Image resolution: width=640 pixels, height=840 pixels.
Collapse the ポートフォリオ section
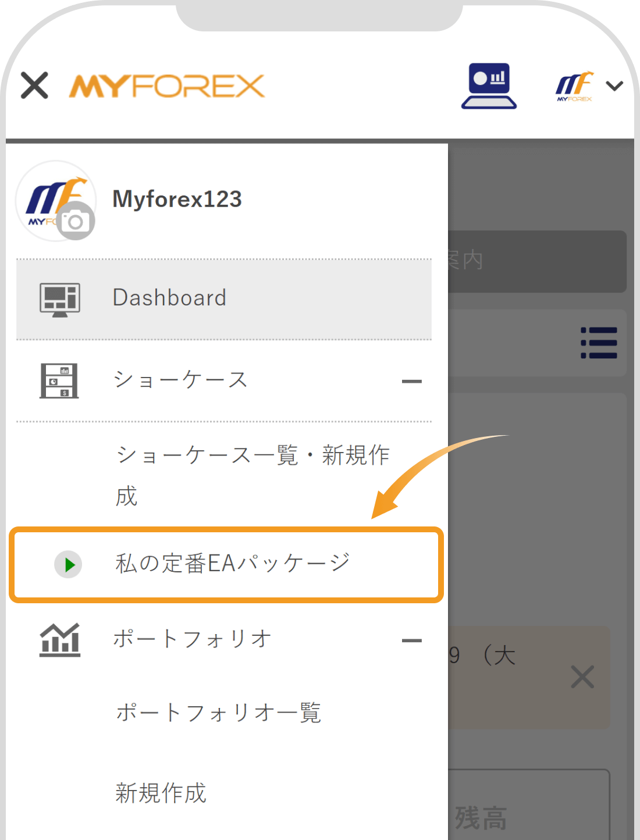tap(413, 640)
